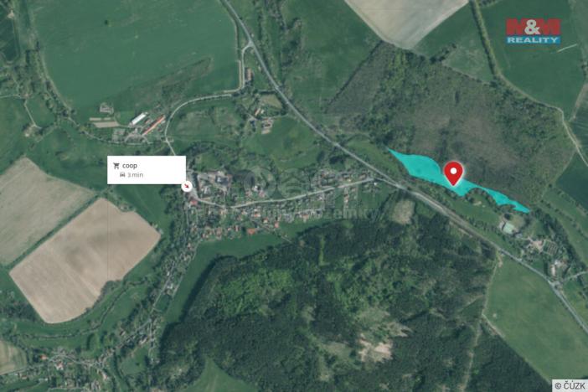588x392 pixels.
Task: Click the "coop" label text
Action: pyautogui.click(x=129, y=166)
